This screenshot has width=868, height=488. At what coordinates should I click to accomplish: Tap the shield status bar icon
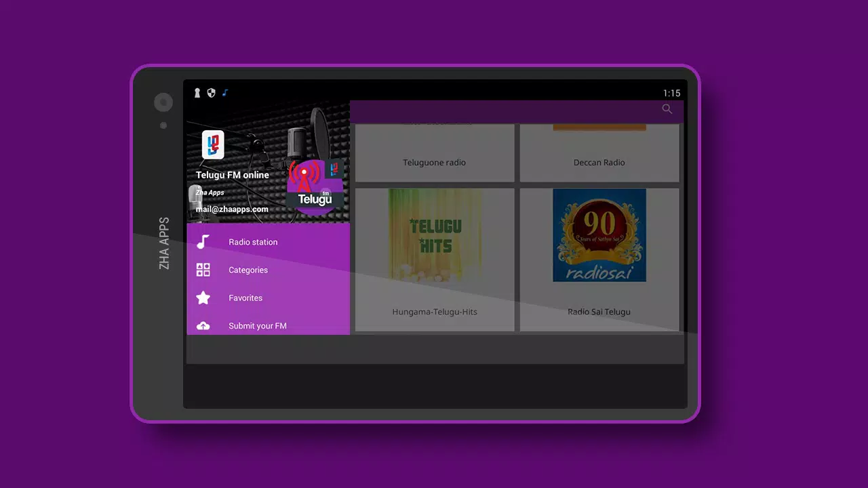(211, 93)
